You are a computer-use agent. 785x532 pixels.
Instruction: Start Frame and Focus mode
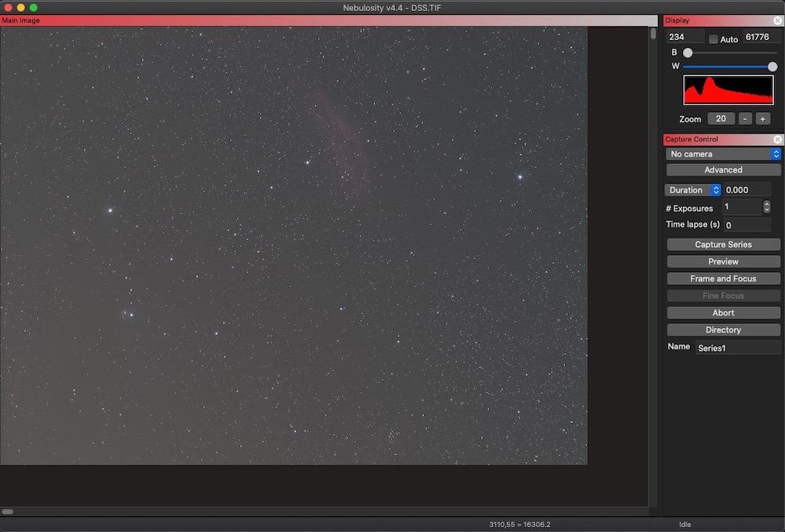[723, 279]
